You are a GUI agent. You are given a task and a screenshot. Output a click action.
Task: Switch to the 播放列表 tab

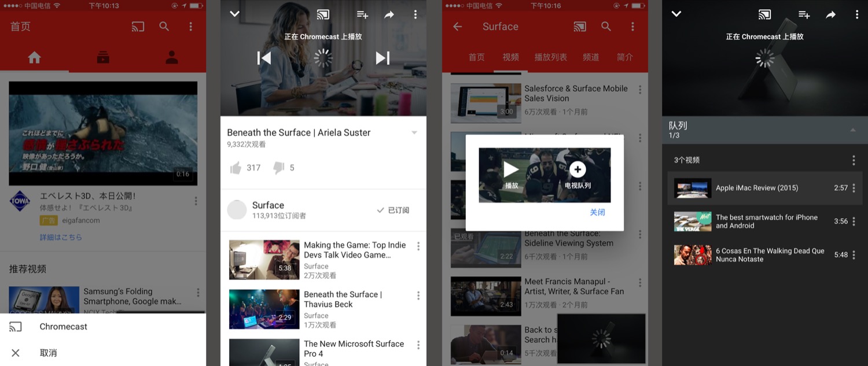[x=550, y=57]
